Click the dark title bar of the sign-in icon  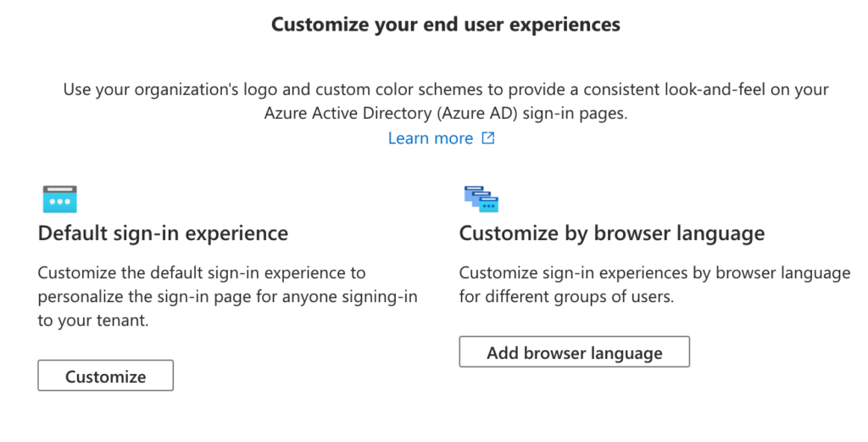point(60,189)
